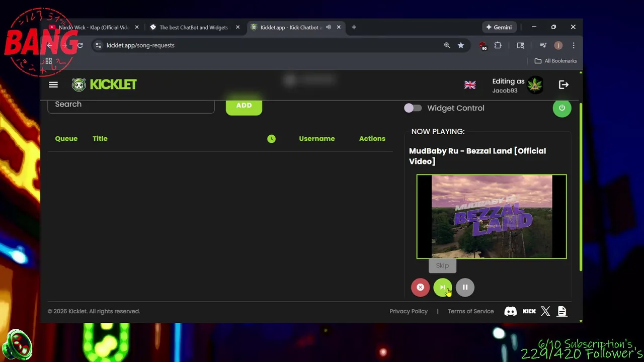Viewport: 644px width, 362px height.
Task: Close the Kicklet.app tab
Action: (x=339, y=27)
